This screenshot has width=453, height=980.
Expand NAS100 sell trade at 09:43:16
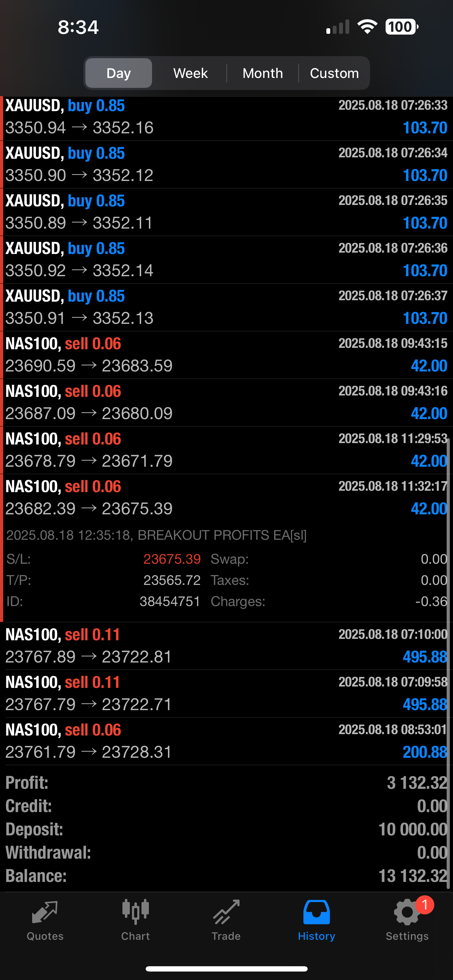pos(226,402)
